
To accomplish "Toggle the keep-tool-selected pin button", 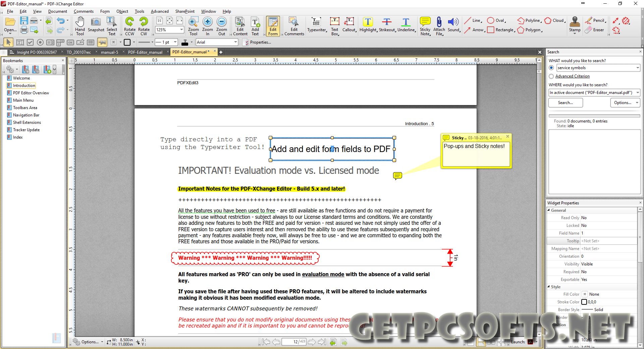I will 102,42.
